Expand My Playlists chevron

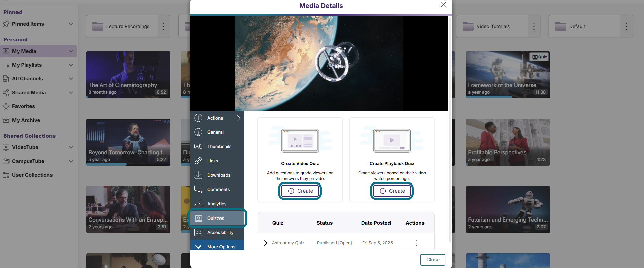71,65
